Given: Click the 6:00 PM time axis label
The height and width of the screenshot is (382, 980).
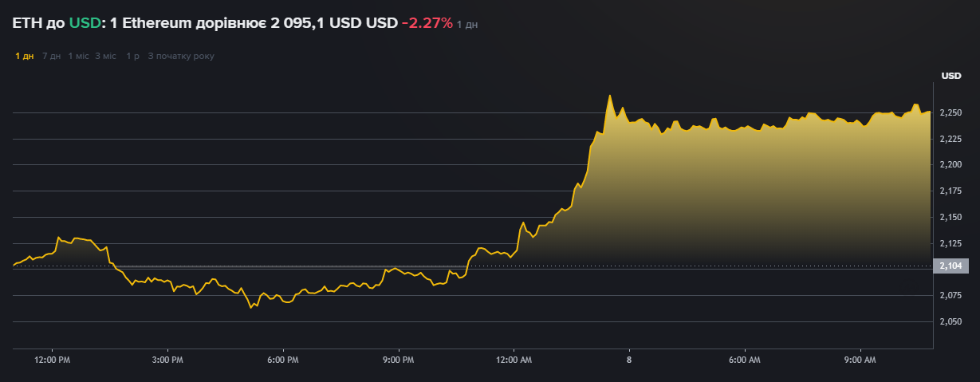Looking at the screenshot, I should click(283, 360).
